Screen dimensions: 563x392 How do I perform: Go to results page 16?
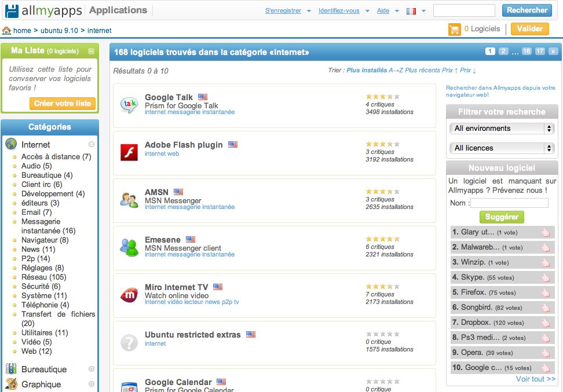point(527,52)
